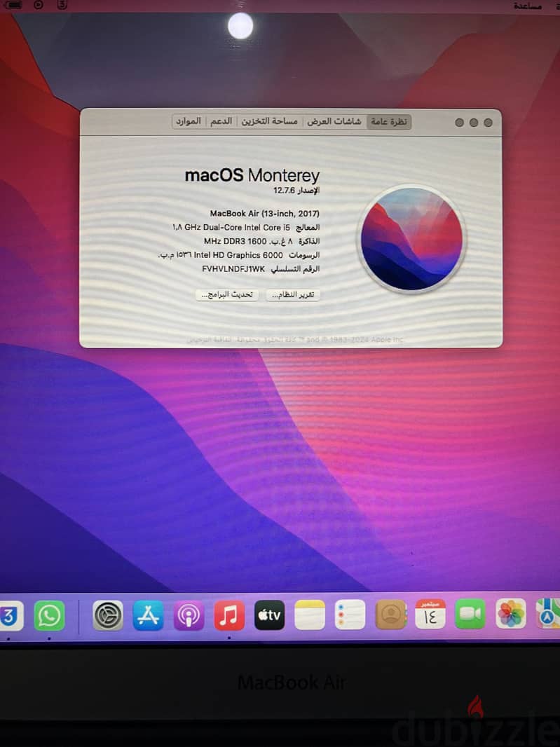Open the مساعدة menu in menu bar
The image size is (560, 747).
528,6
